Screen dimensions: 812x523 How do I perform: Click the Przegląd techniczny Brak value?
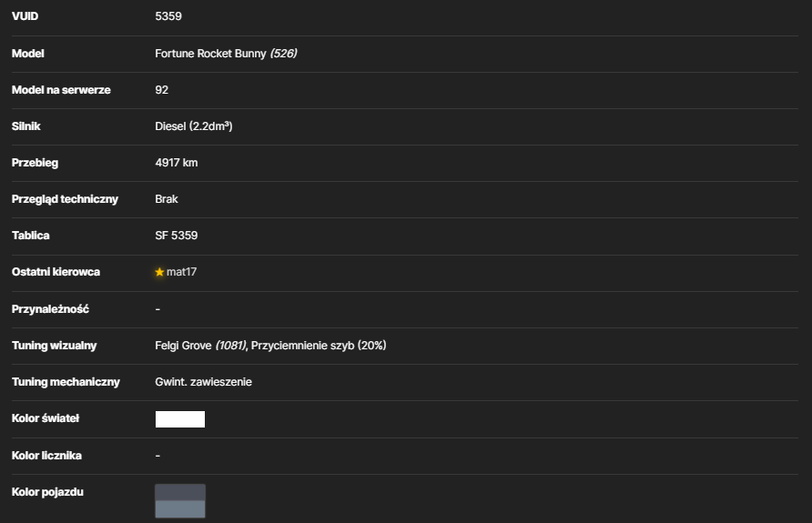click(167, 199)
